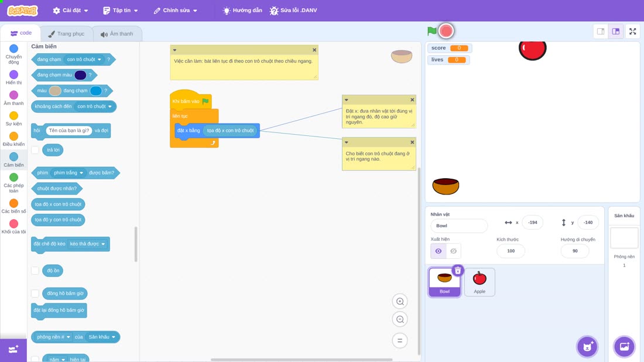The width and height of the screenshot is (644, 362).
Task: Select the Điều khiển block category
Action: [x=13, y=139]
